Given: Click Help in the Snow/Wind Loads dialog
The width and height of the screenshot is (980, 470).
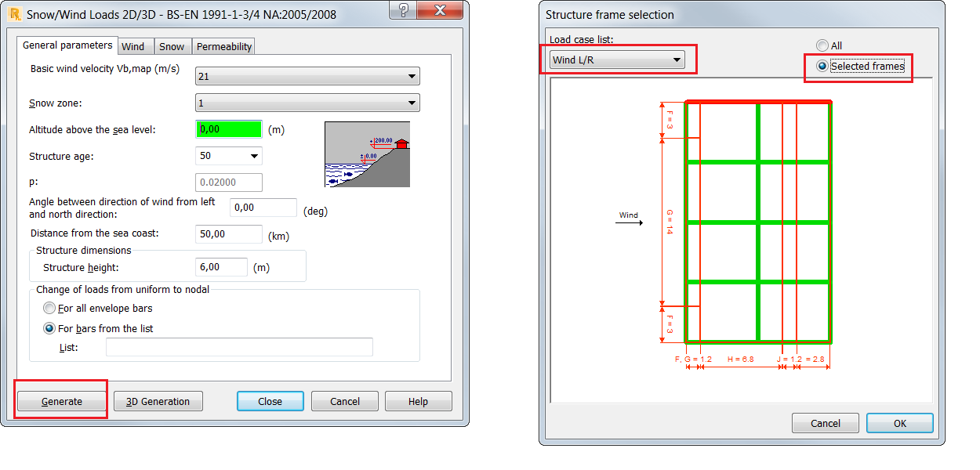Looking at the screenshot, I should 418,400.
